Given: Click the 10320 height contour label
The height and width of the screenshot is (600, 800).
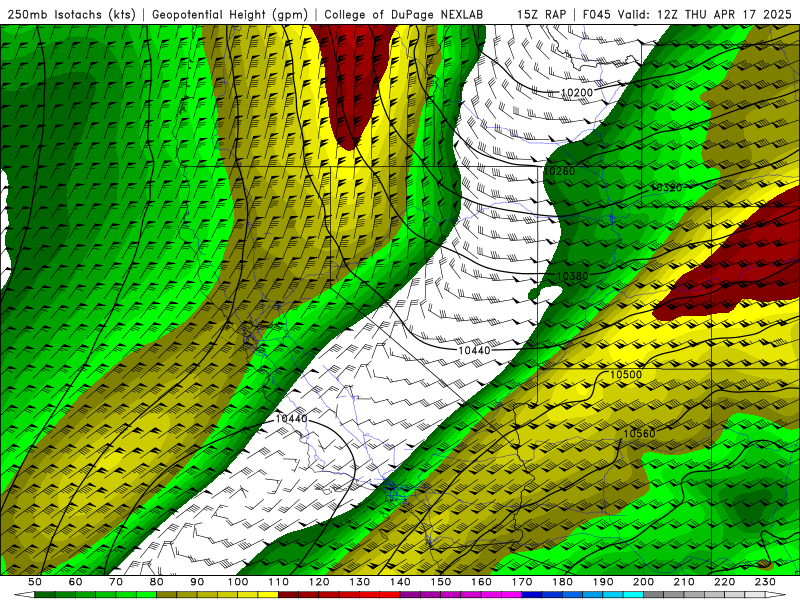Looking at the screenshot, I should click(666, 188).
